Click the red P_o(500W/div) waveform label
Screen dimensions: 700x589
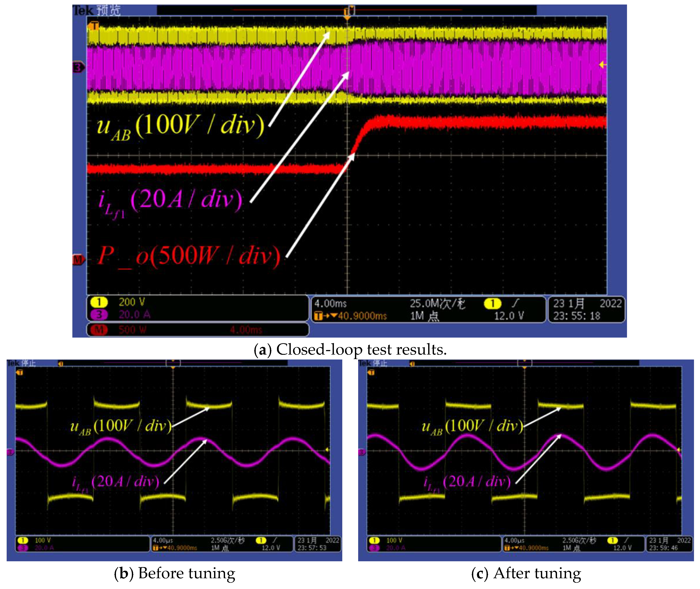(189, 256)
